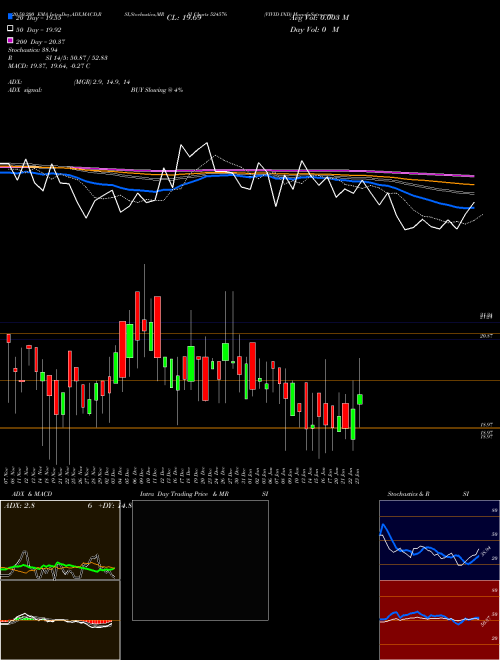Click the blue 20 Day legend swatch
Image resolution: width=500 pixels, height=660 pixels.
click(10, 17)
